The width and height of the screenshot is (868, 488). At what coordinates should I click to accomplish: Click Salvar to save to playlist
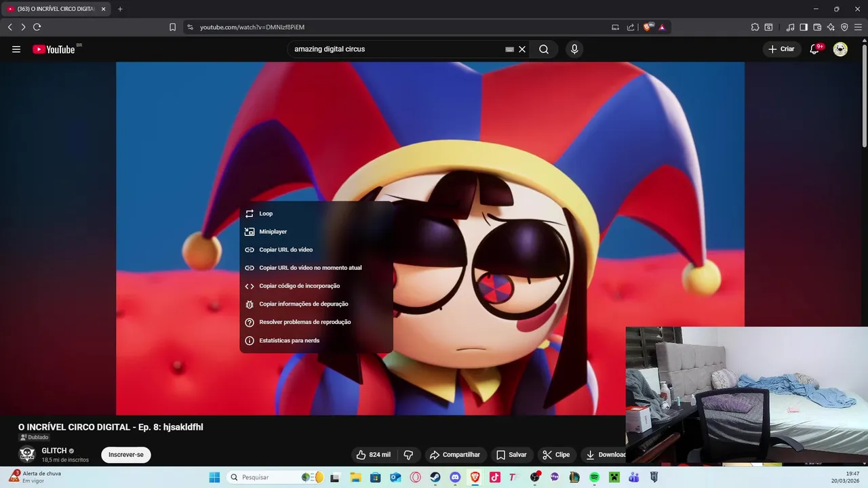point(511,455)
